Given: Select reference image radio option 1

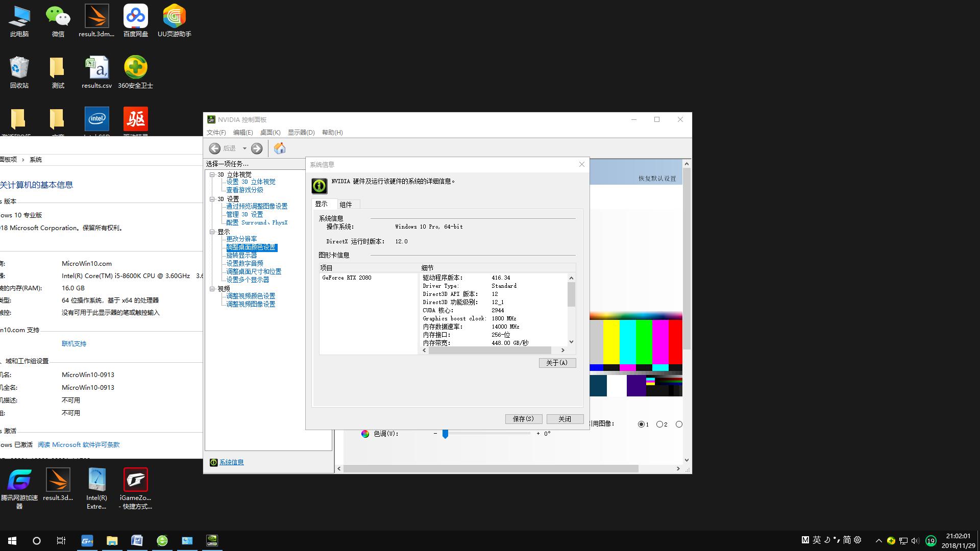Looking at the screenshot, I should [x=641, y=424].
